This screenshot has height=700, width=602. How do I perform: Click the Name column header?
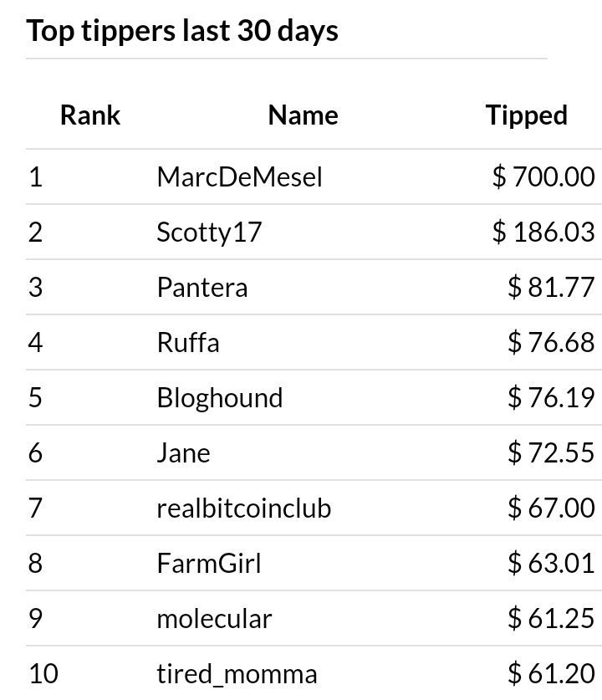point(303,115)
